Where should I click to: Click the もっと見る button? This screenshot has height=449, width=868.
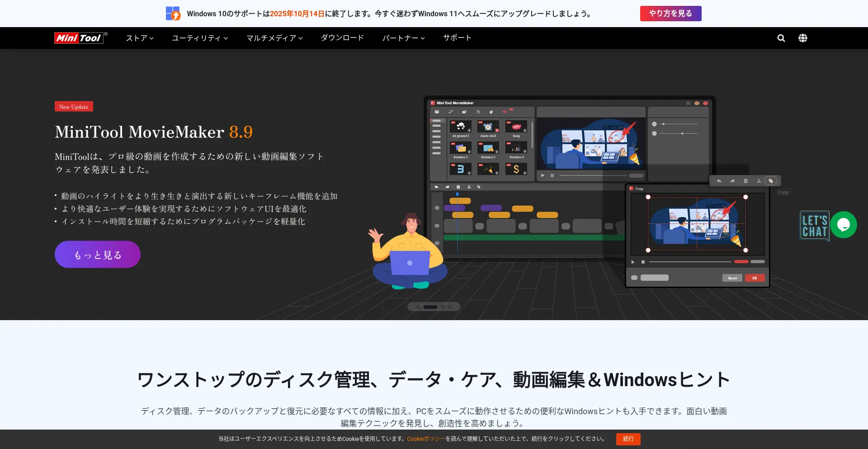coord(98,255)
